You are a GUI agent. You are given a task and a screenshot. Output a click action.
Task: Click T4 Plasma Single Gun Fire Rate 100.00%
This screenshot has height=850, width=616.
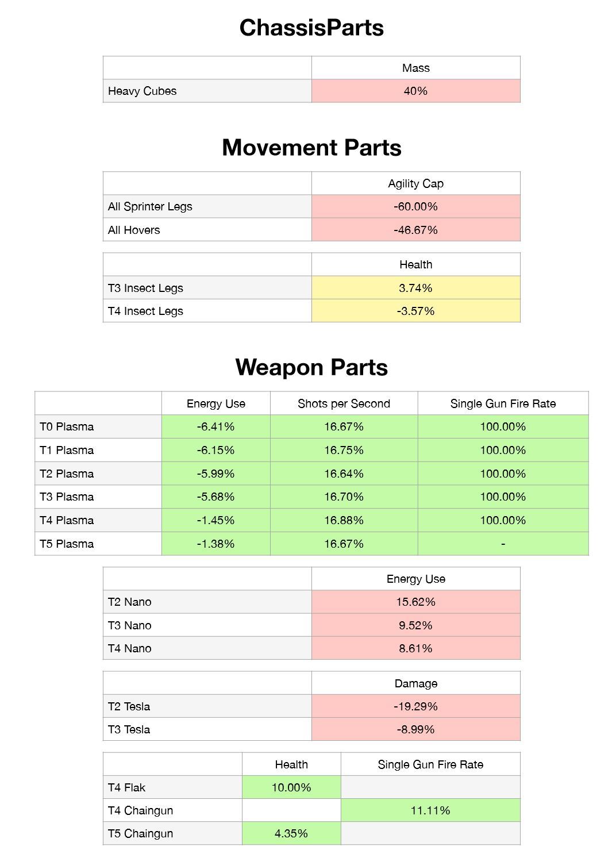(503, 520)
